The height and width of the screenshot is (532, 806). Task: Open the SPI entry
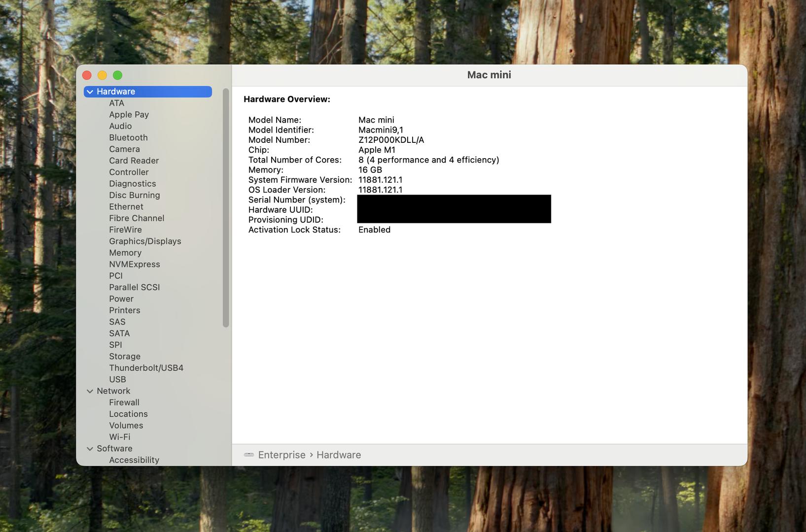tap(115, 345)
